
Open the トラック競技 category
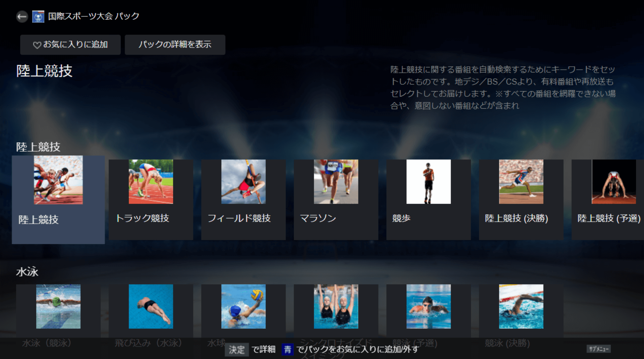tap(151, 199)
